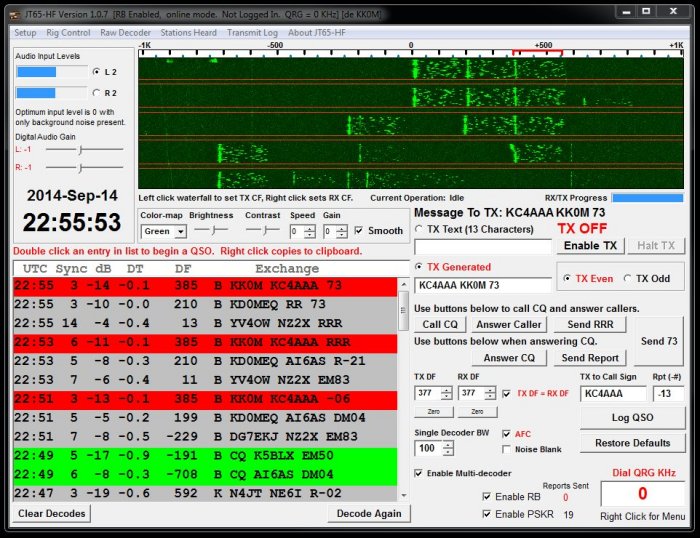Open the Transmit Log menu
Viewport: 700px width, 538px height.
252,33
